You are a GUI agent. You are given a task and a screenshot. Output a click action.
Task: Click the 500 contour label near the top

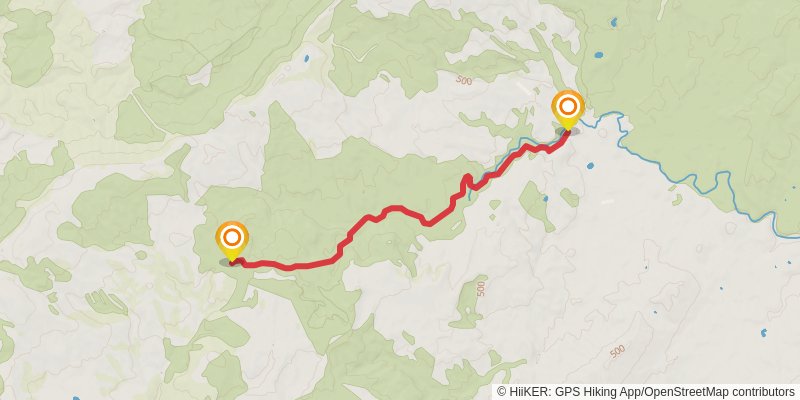coord(464,80)
